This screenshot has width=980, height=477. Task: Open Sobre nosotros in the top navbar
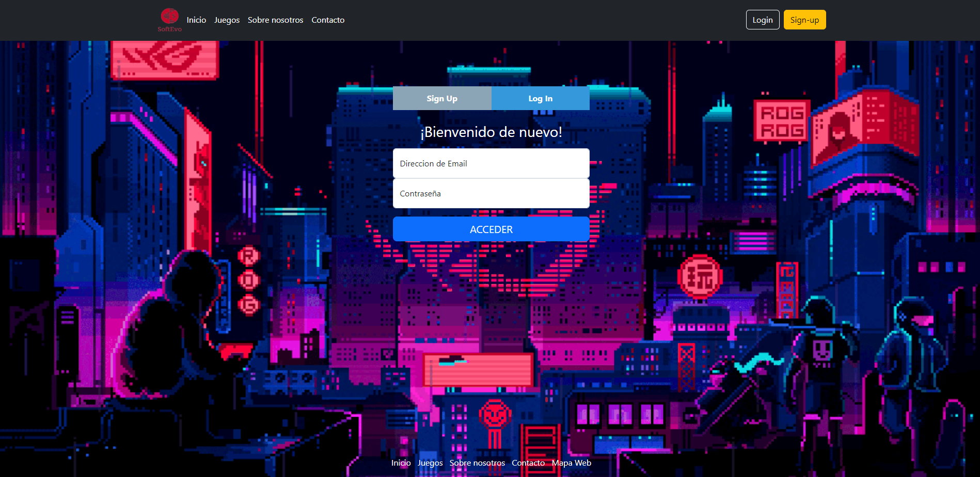coord(275,20)
